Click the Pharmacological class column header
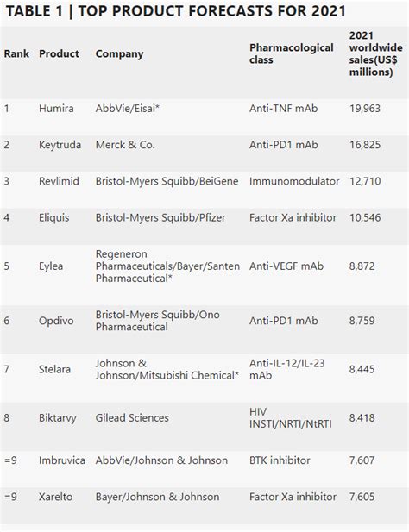Screen dimensions: 409x532 pos(292,53)
